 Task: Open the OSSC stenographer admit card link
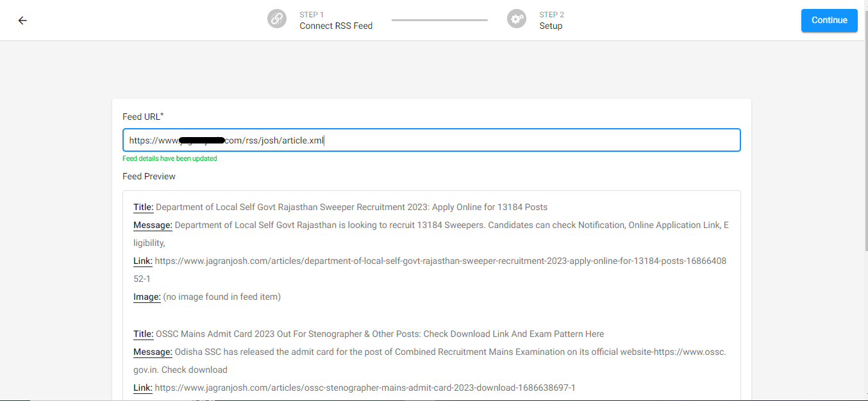365,388
